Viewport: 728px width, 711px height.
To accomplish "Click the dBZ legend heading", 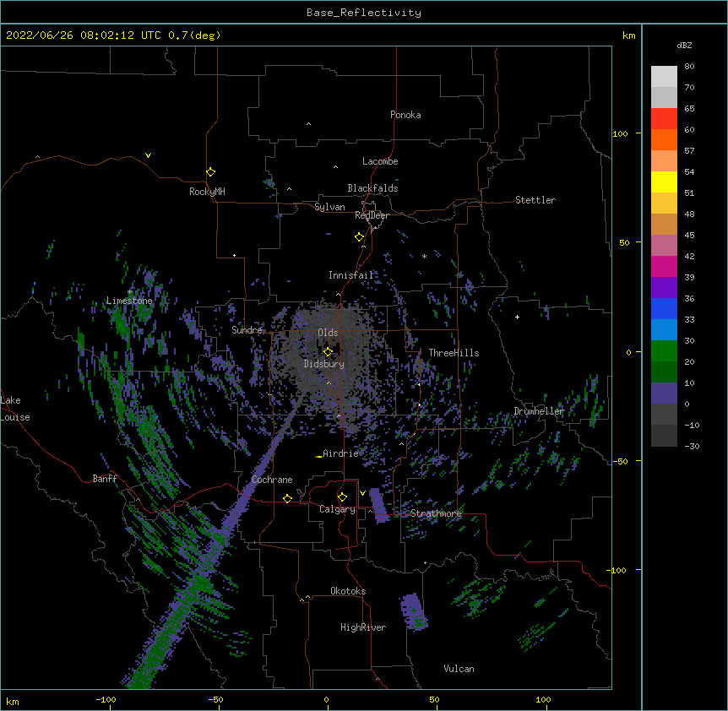I will [684, 45].
